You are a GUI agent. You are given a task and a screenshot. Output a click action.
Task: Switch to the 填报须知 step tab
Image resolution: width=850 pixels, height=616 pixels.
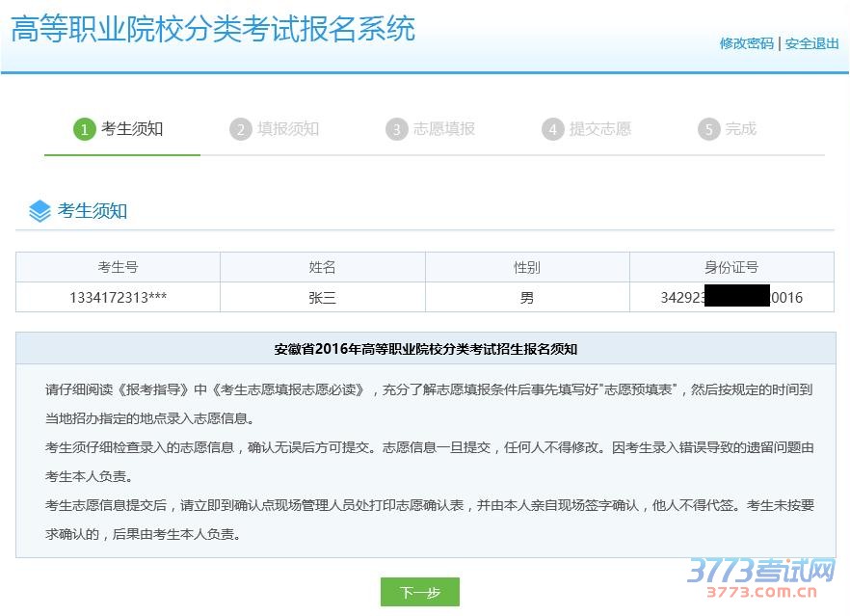pos(287,129)
